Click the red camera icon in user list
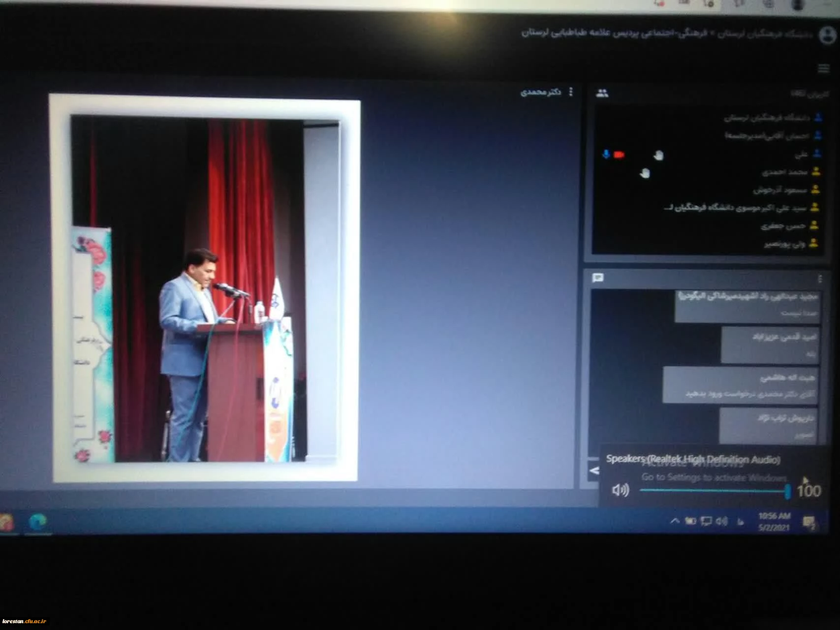840x630 pixels. [x=619, y=155]
